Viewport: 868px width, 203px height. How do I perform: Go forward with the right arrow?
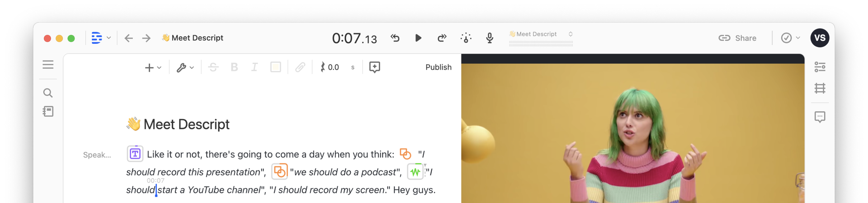coord(146,38)
